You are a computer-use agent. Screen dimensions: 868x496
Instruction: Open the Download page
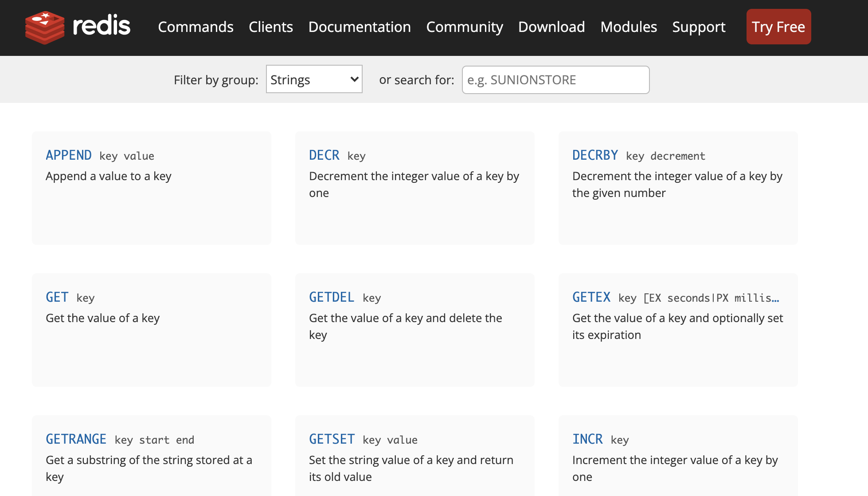tap(551, 27)
